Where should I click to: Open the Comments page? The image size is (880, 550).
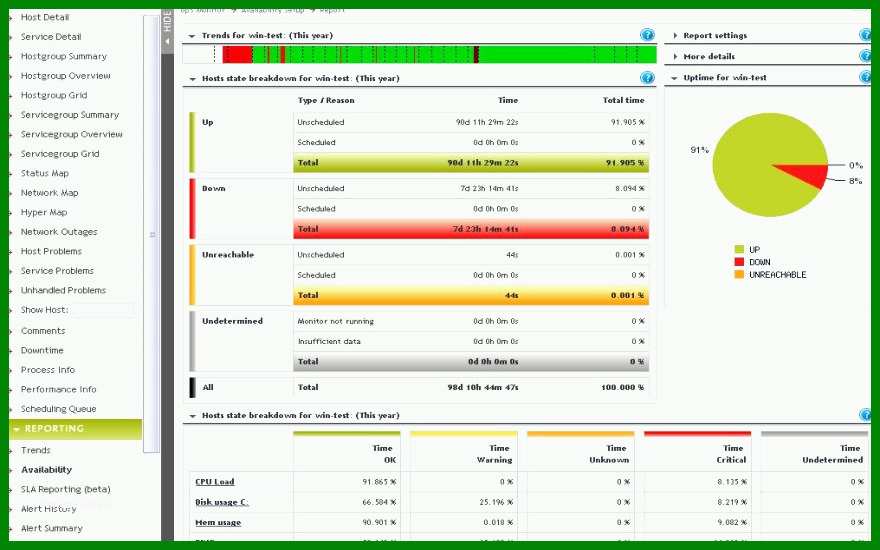pyautogui.click(x=43, y=331)
